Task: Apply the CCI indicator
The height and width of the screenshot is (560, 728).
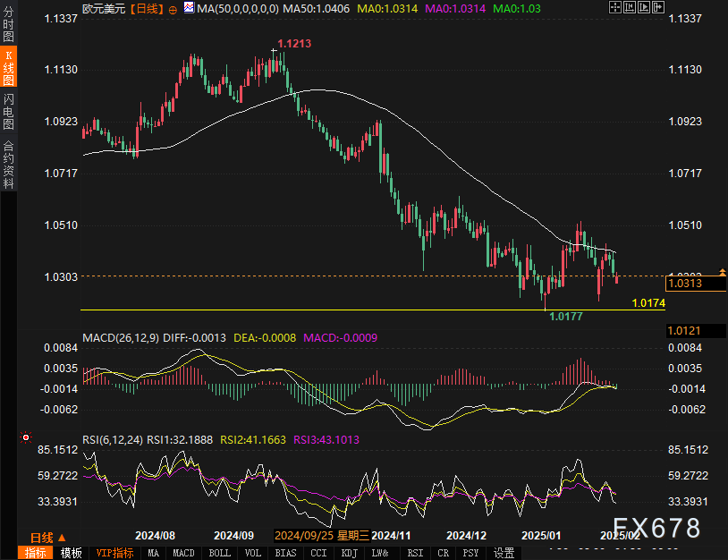Action: (318, 553)
